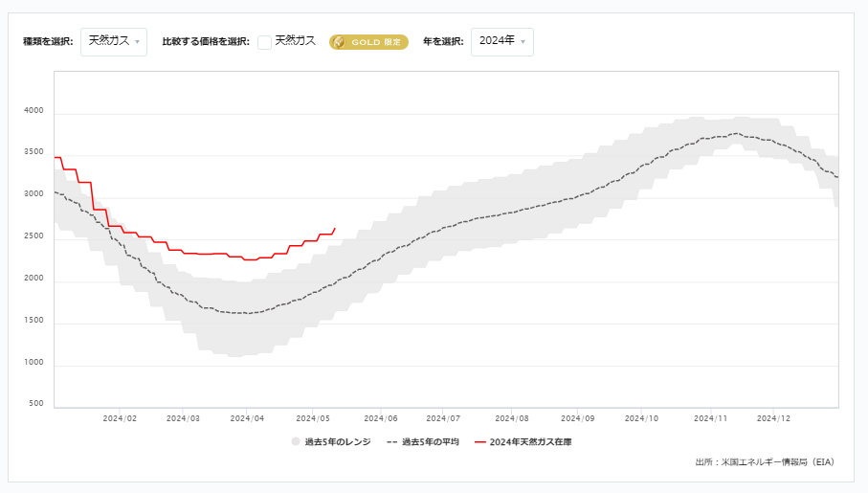Click the 比較する価格を選択 label
The width and height of the screenshot is (868, 493).
pyautogui.click(x=206, y=42)
